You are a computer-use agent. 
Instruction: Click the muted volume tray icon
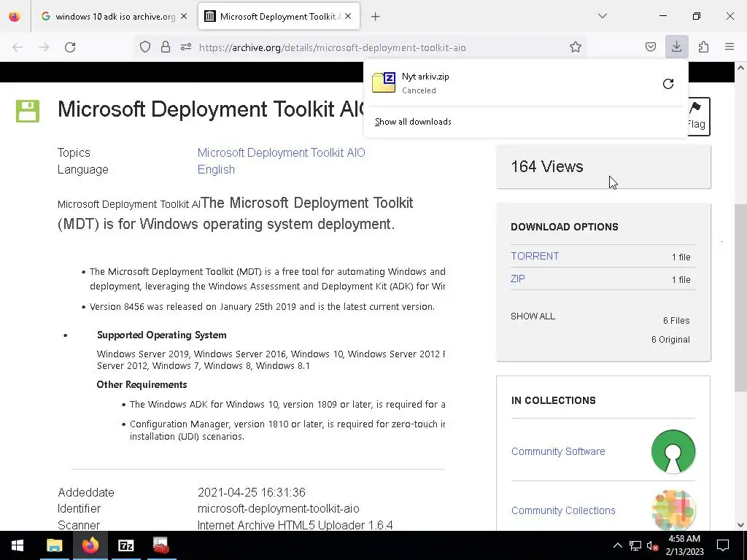pos(652,545)
